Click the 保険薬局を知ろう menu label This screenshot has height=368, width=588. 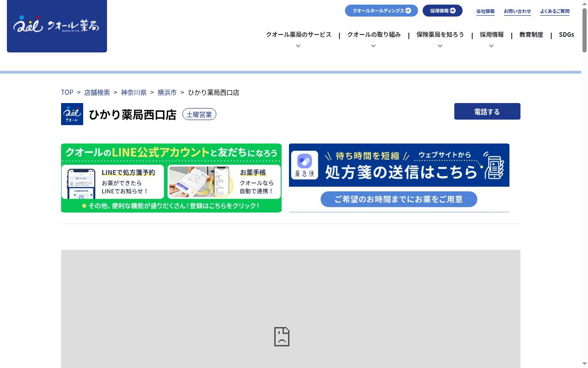[x=440, y=34]
